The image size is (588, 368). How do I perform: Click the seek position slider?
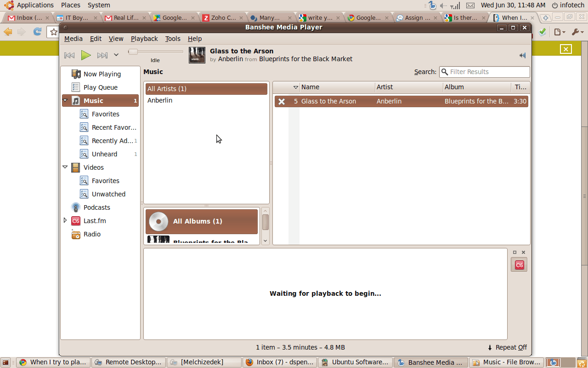pyautogui.click(x=156, y=52)
